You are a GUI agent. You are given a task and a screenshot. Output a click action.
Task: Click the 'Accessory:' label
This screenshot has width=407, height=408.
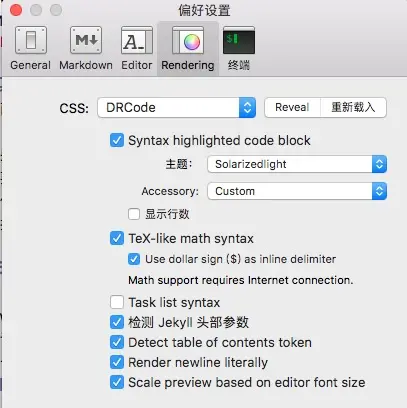pyautogui.click(x=170, y=191)
